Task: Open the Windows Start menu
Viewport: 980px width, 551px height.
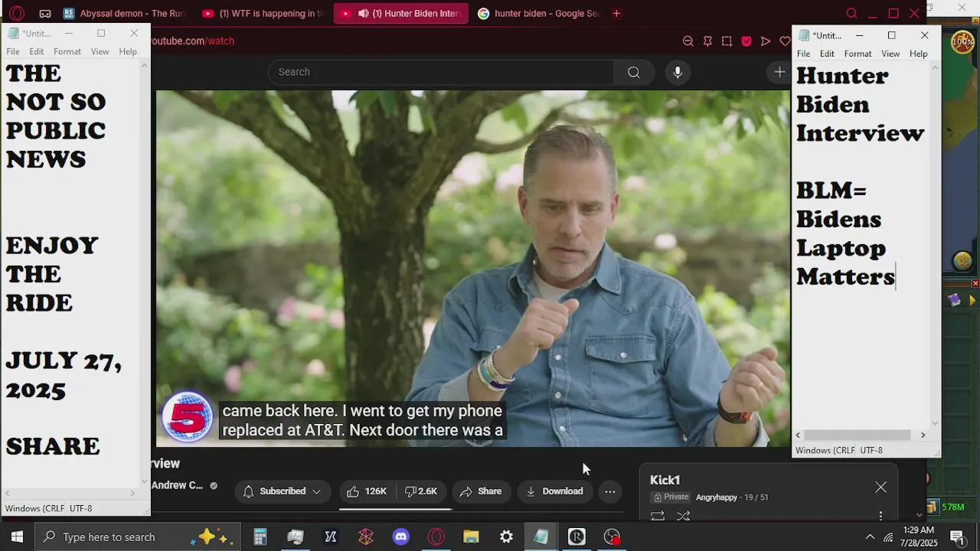Action: 17,536
